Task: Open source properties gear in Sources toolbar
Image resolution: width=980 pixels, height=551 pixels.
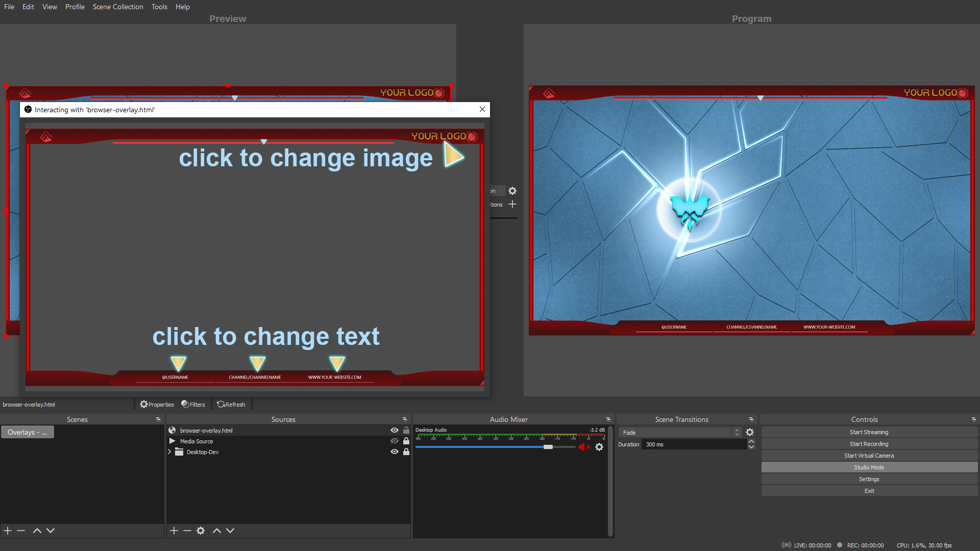Action: (201, 531)
